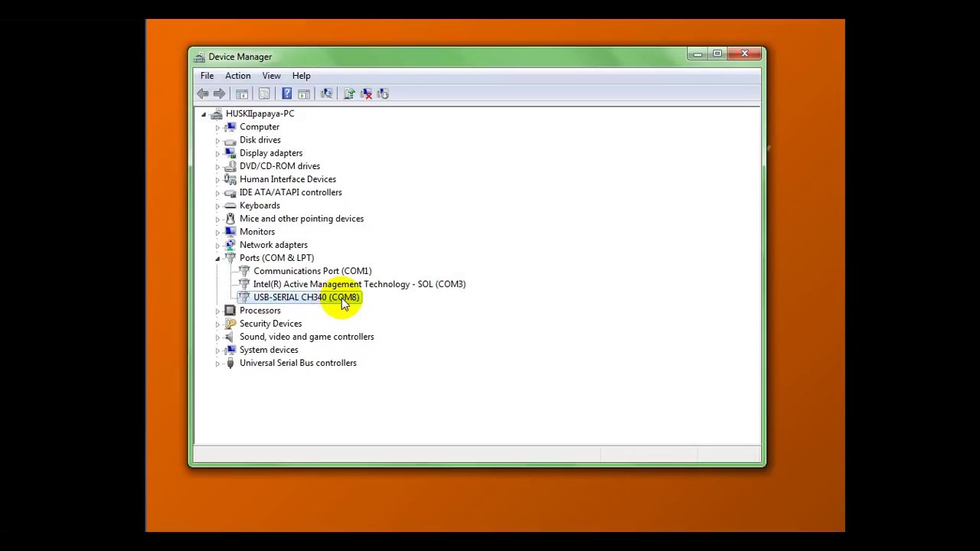
Task: Toggle Show/Hide Action Pane toolbar icon
Action: (304, 93)
